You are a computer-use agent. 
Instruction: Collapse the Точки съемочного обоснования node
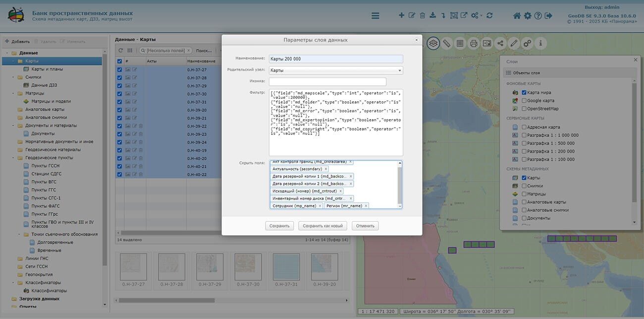click(x=19, y=234)
